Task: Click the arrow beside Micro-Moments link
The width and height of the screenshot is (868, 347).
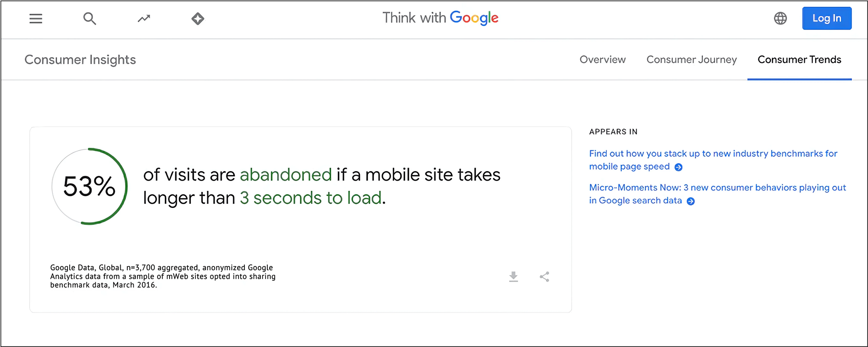Action: 691,201
